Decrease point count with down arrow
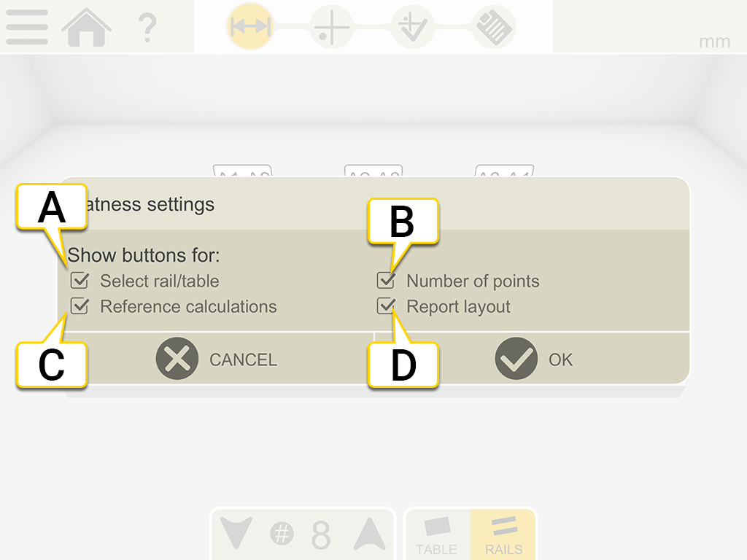Screen dimensions: 747x560 click(x=237, y=534)
